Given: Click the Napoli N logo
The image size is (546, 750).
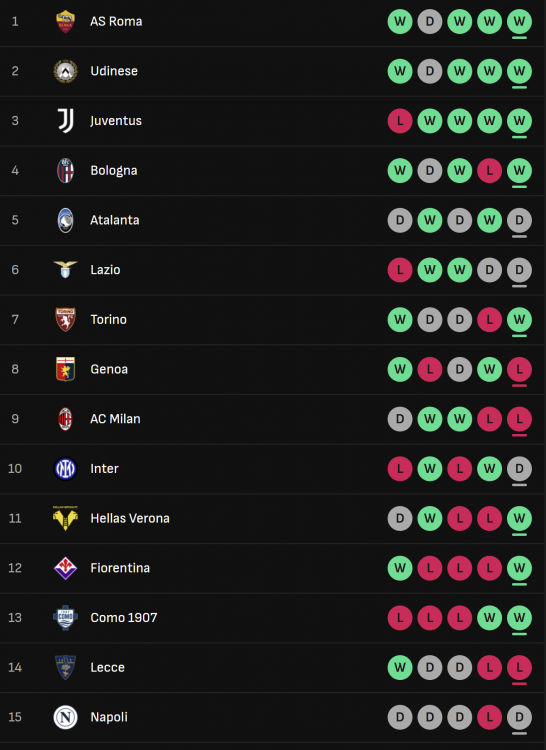Looking at the screenshot, I should pyautogui.click(x=66, y=717).
